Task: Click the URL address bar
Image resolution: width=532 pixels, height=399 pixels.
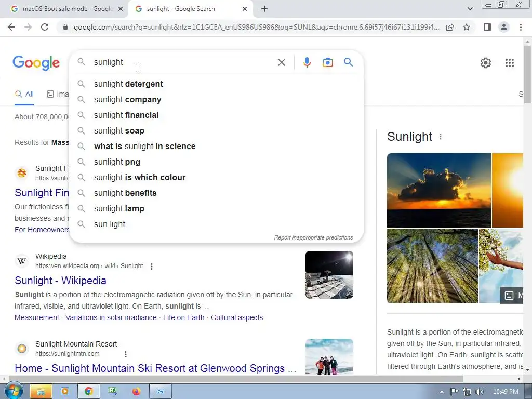Action: 256,27
